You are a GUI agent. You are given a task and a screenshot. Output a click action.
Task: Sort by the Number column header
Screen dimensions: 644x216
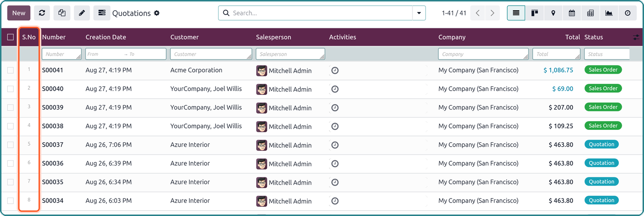pos(54,37)
